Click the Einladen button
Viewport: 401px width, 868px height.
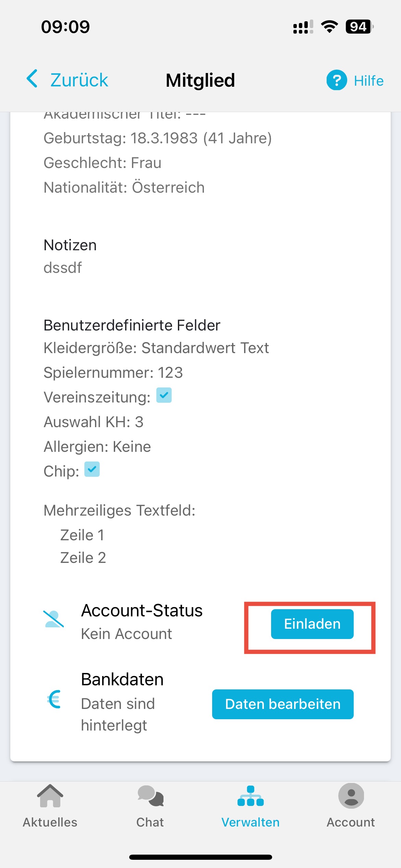(x=312, y=624)
